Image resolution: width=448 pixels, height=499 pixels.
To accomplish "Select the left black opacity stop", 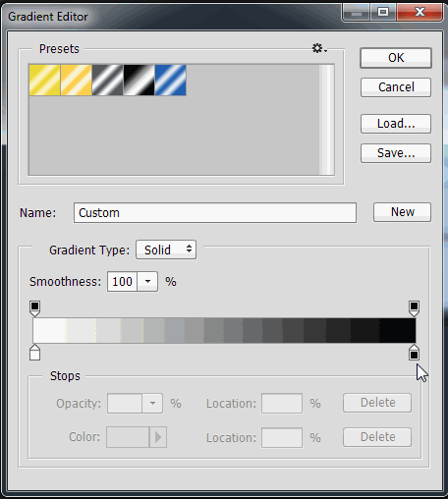I will (35, 308).
